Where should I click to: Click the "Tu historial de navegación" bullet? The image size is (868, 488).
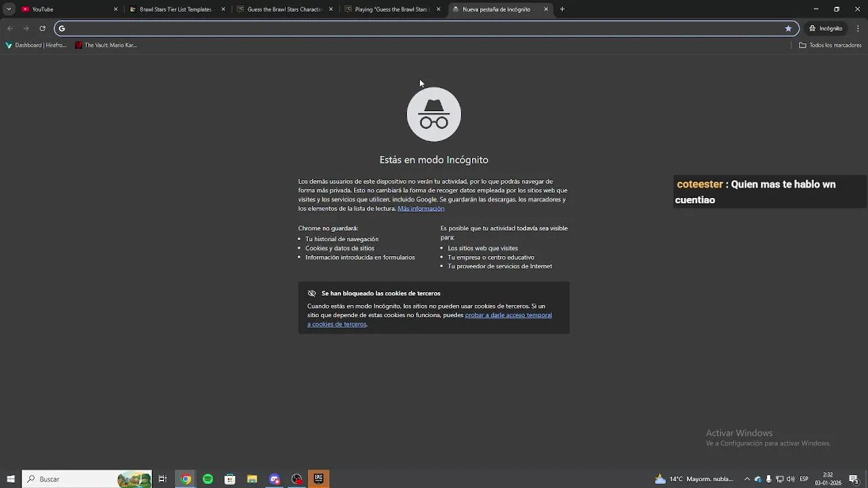click(x=342, y=239)
